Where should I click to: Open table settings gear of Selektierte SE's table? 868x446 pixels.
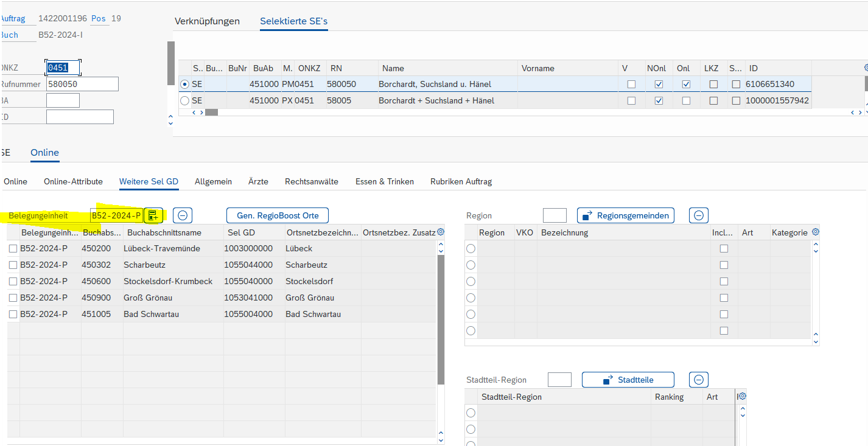point(866,68)
